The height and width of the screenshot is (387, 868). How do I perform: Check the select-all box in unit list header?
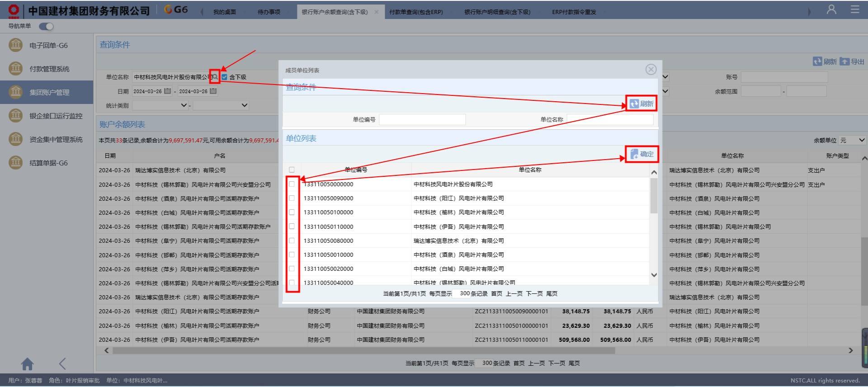292,170
